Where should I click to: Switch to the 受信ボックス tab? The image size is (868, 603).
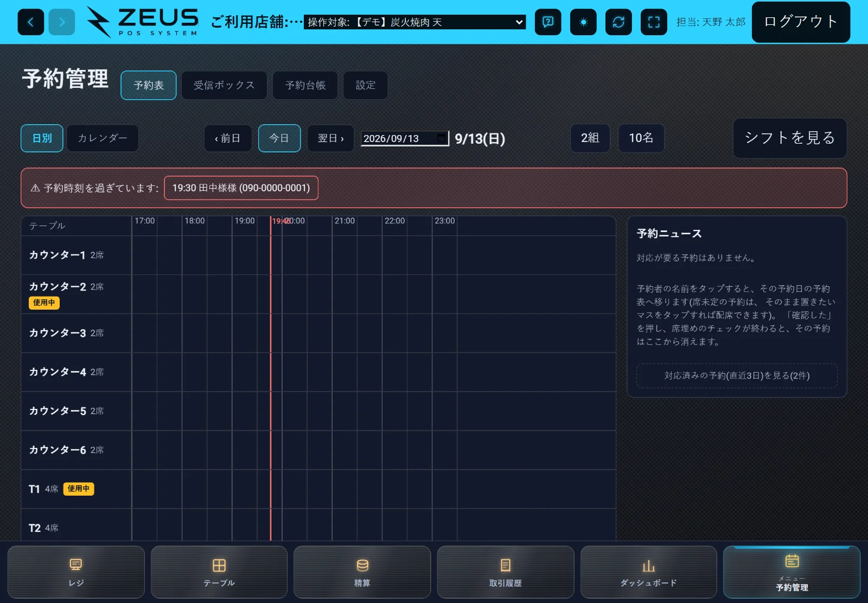224,85
